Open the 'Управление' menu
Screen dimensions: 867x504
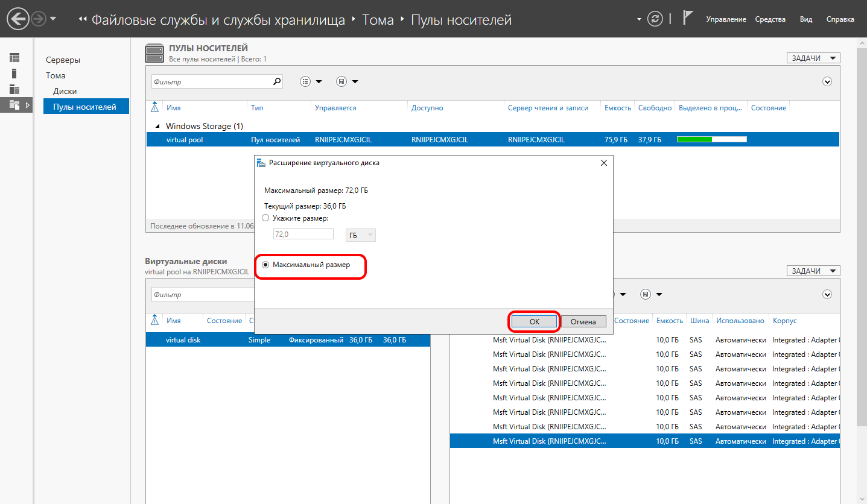[726, 19]
